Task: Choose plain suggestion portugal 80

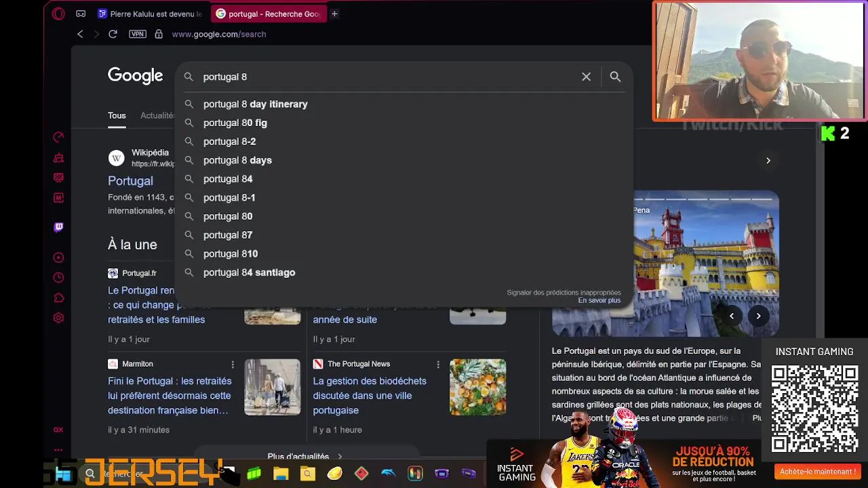Action: [403, 216]
